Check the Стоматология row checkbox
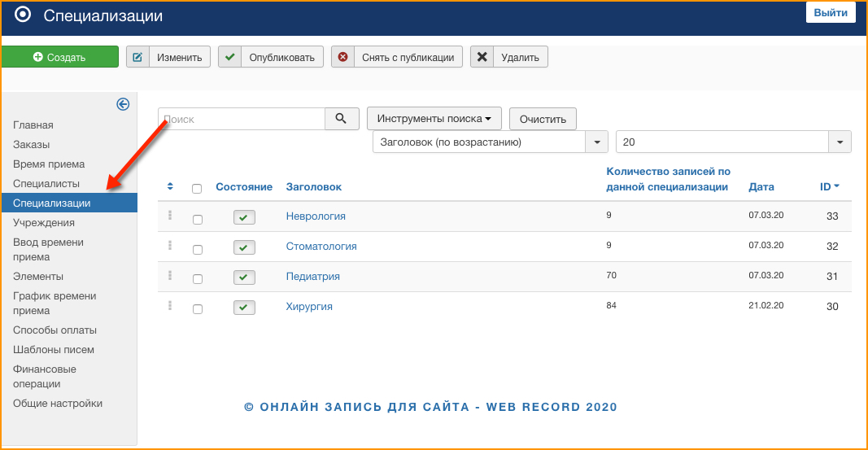Image resolution: width=868 pixels, height=450 pixels. [198, 250]
